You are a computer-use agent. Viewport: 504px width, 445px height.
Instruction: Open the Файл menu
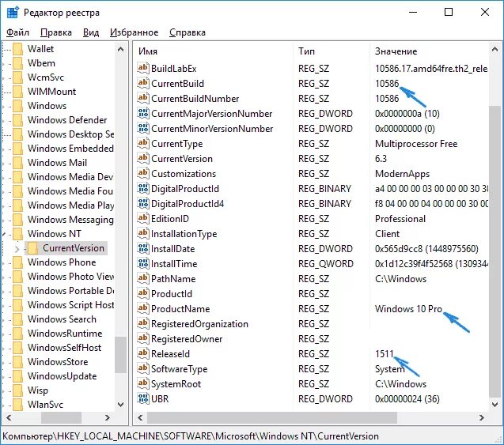coord(17,32)
